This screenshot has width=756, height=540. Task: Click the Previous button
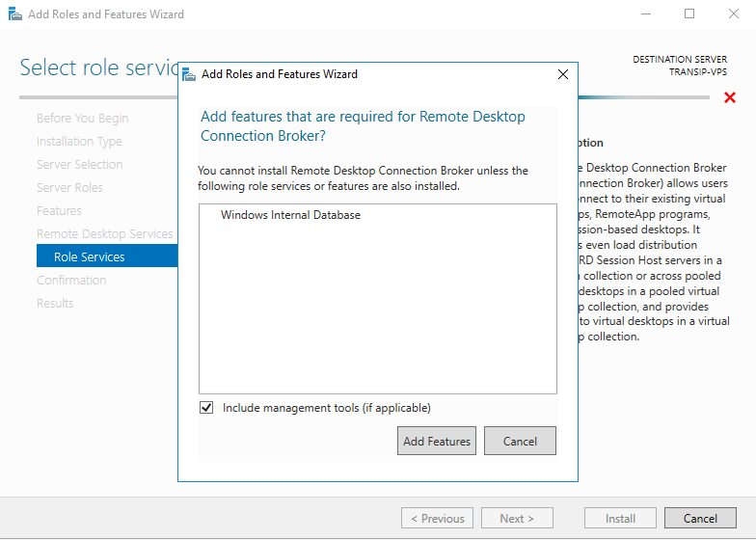pyautogui.click(x=437, y=519)
